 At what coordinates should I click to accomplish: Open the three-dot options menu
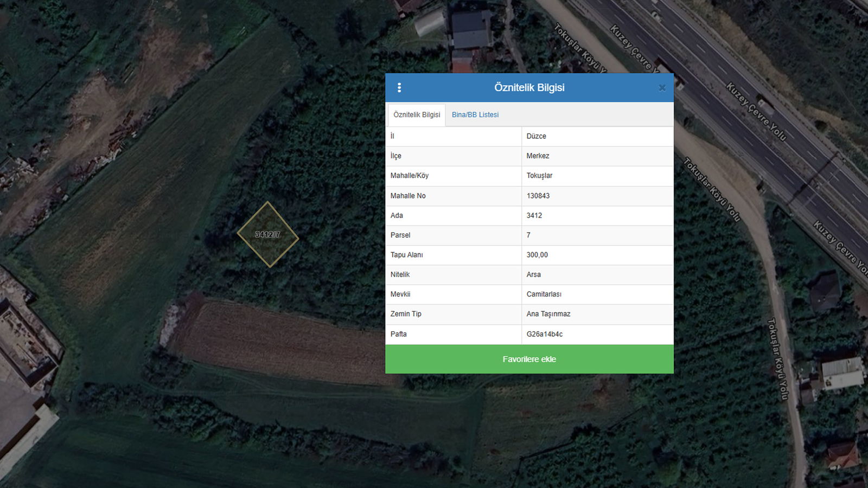tap(399, 88)
